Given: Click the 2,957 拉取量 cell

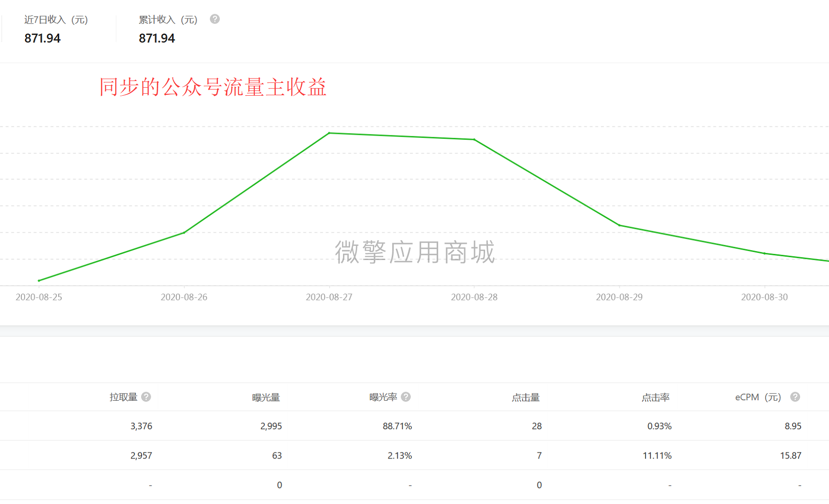Looking at the screenshot, I should [x=141, y=455].
